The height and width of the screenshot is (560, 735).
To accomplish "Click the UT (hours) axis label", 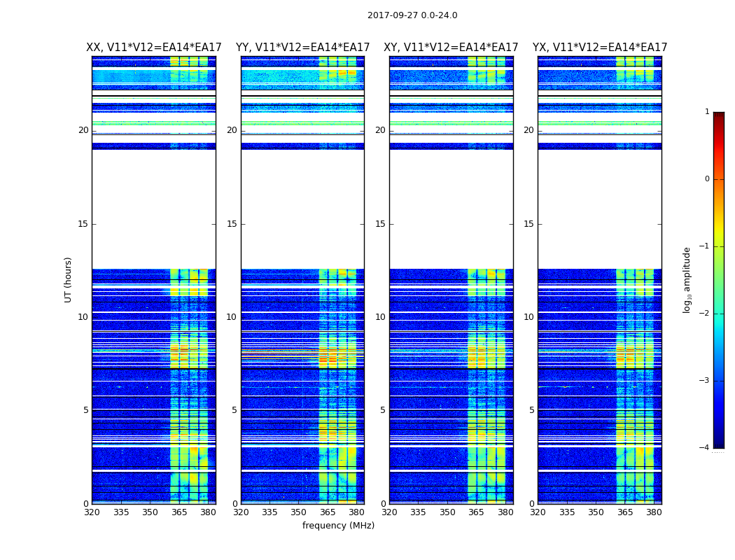I will point(68,280).
